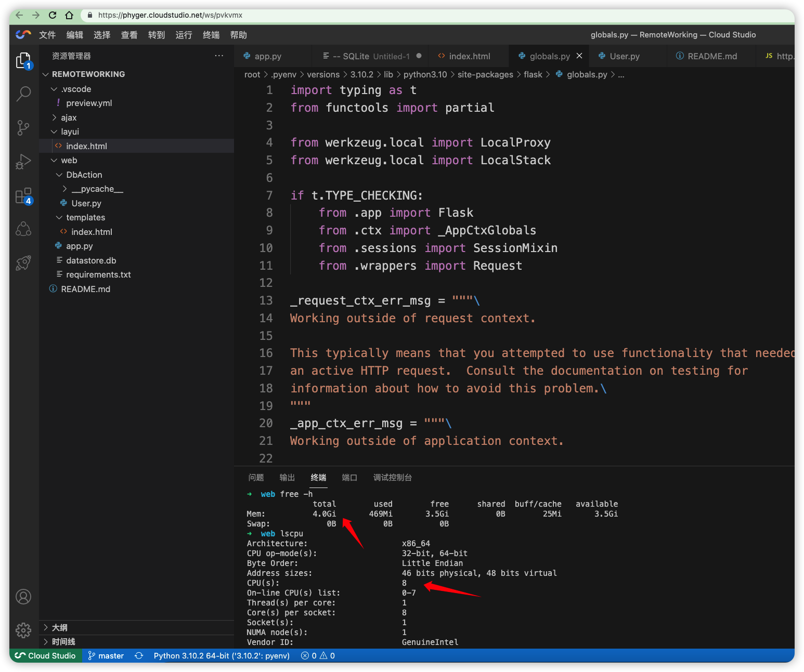
Task: Switch to the 调试控制台 panel tab
Action: tap(393, 477)
